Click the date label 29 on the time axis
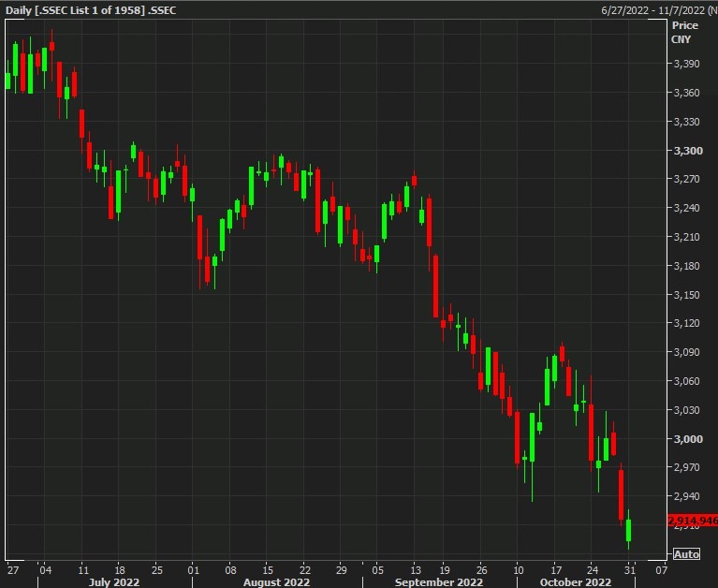Image resolution: width=718 pixels, height=588 pixels. click(x=341, y=570)
